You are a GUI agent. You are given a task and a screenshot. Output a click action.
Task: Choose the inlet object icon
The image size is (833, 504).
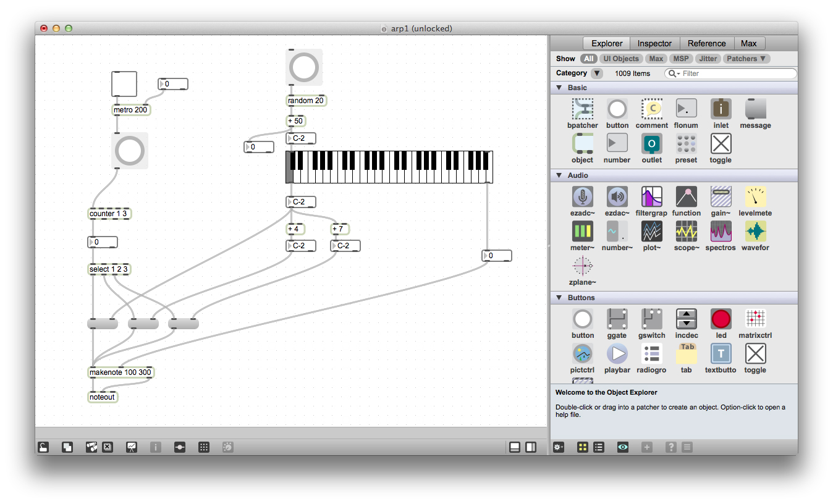(721, 109)
